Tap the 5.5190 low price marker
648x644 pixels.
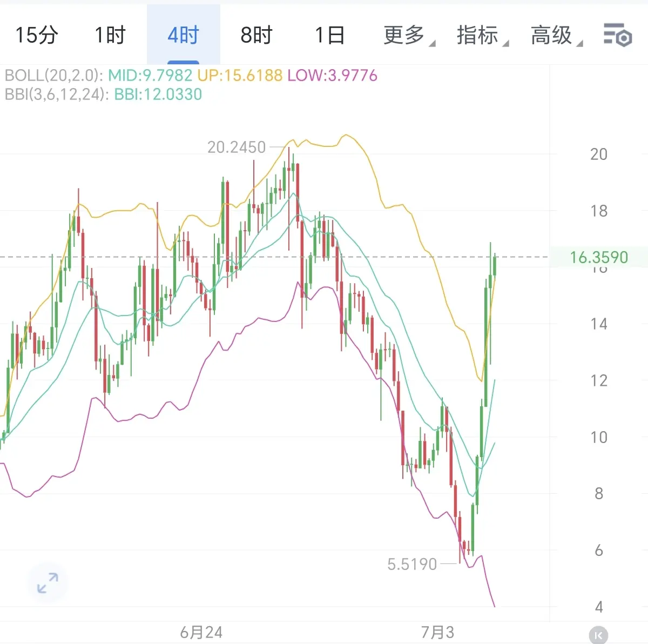(x=412, y=564)
